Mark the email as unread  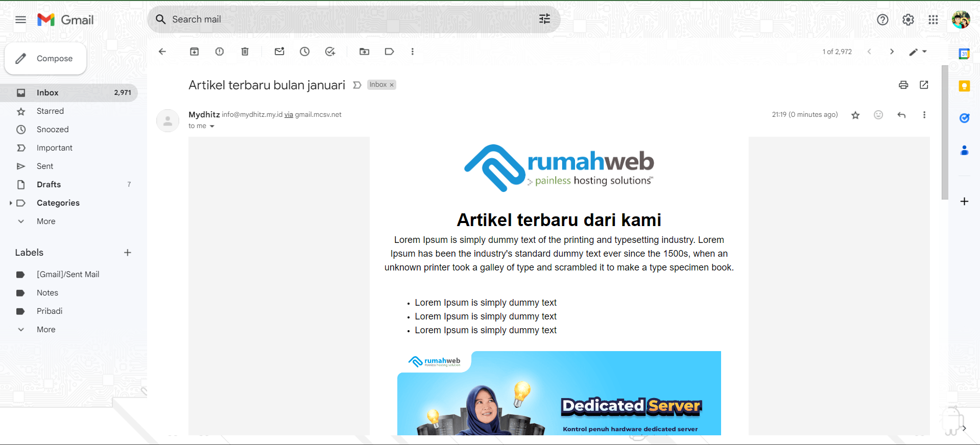[279, 52]
